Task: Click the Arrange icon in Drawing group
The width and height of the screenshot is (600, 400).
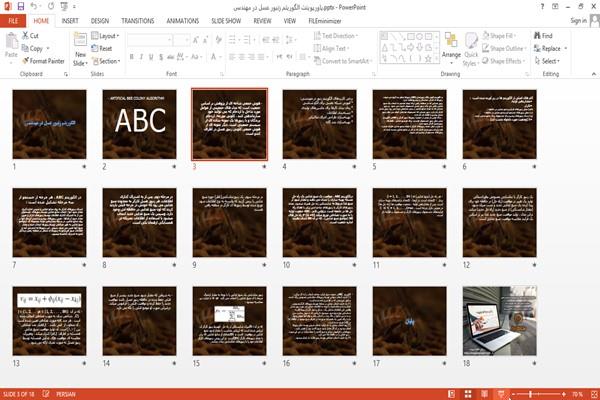Action: pos(451,40)
